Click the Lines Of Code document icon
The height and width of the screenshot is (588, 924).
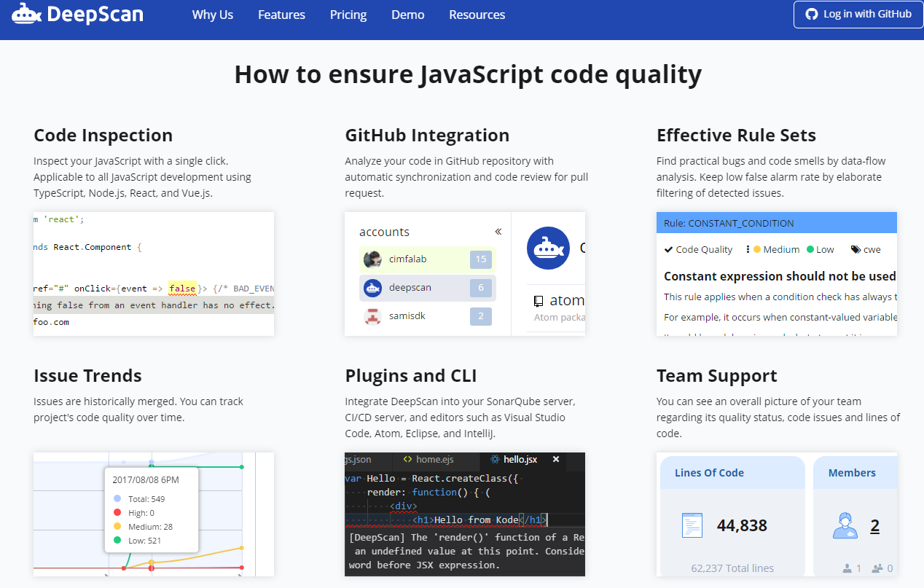pos(692,526)
